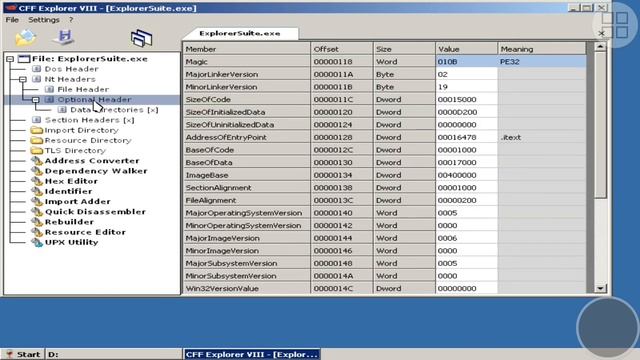Click the open file toolbar icon
640x360 pixels.
25,38
